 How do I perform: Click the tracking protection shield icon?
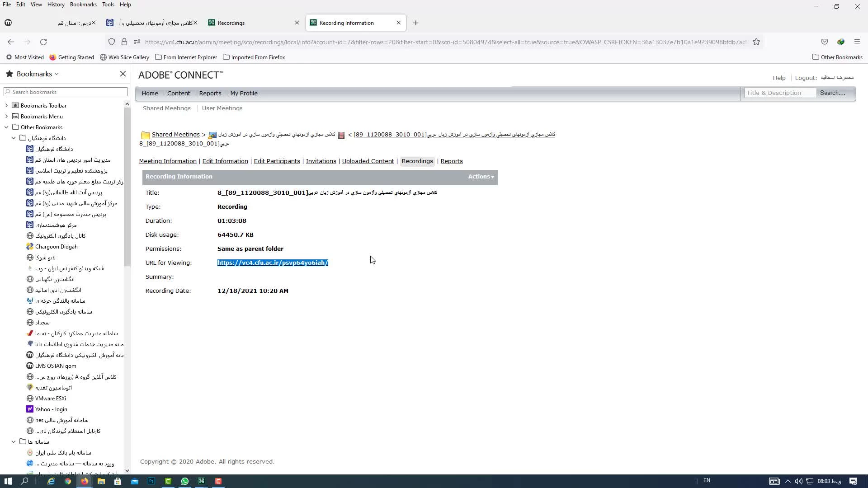[112, 42]
